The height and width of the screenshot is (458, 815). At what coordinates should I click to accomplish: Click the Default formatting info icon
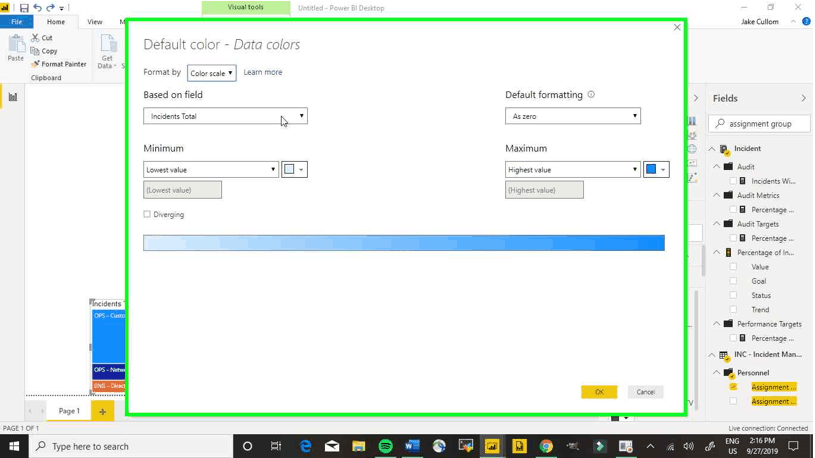[x=591, y=94]
